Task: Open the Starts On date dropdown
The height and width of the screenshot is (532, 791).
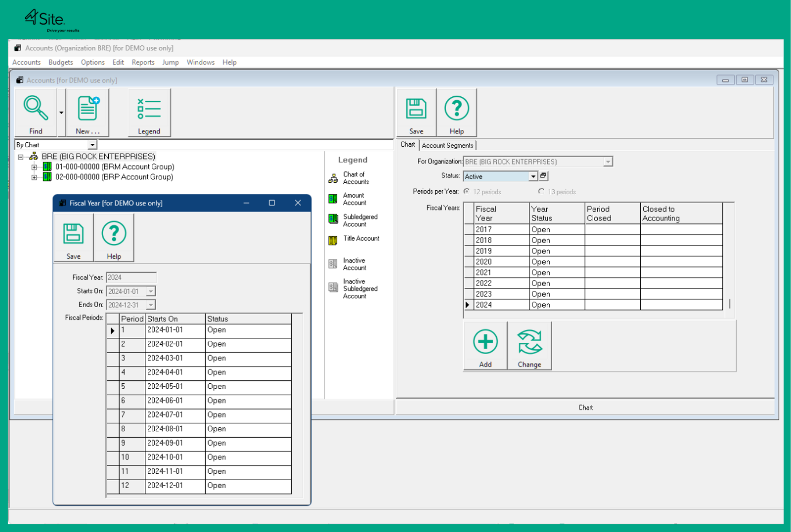Action: click(151, 291)
